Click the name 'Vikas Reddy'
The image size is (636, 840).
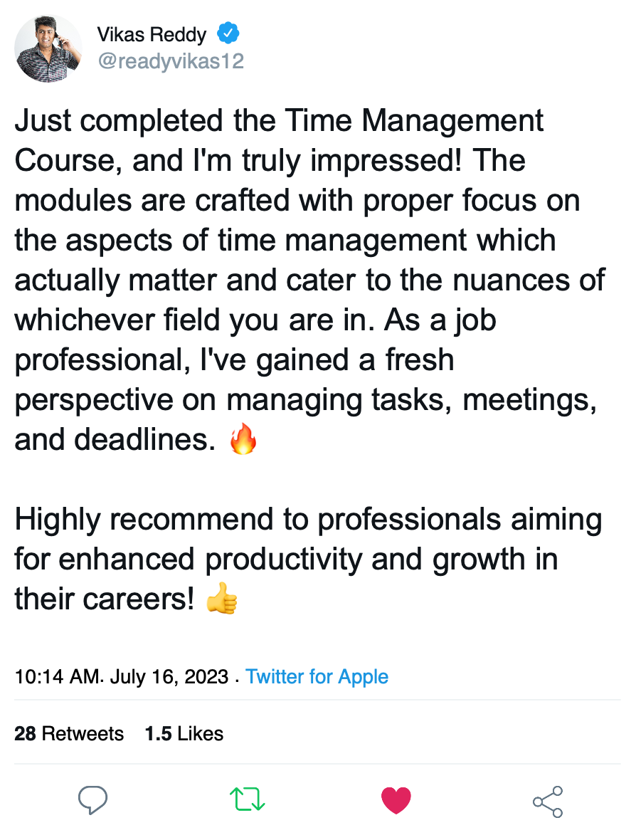pyautogui.click(x=152, y=34)
